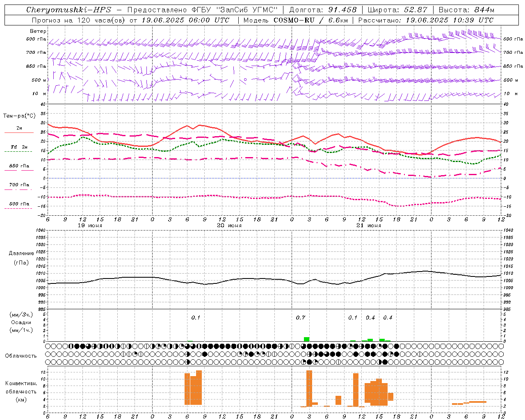Click the 500 гПа temperature legend entry
The height and width of the screenshot is (420, 525).
tap(19, 205)
